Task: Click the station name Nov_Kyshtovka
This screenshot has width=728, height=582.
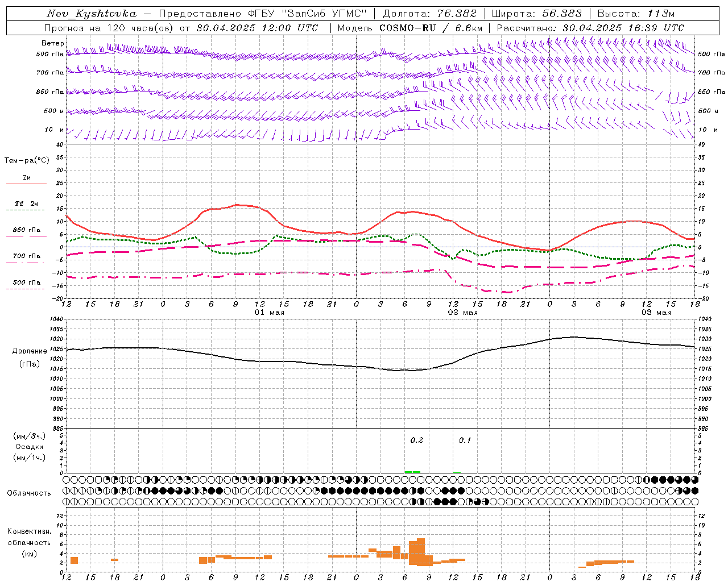Action: (x=92, y=14)
